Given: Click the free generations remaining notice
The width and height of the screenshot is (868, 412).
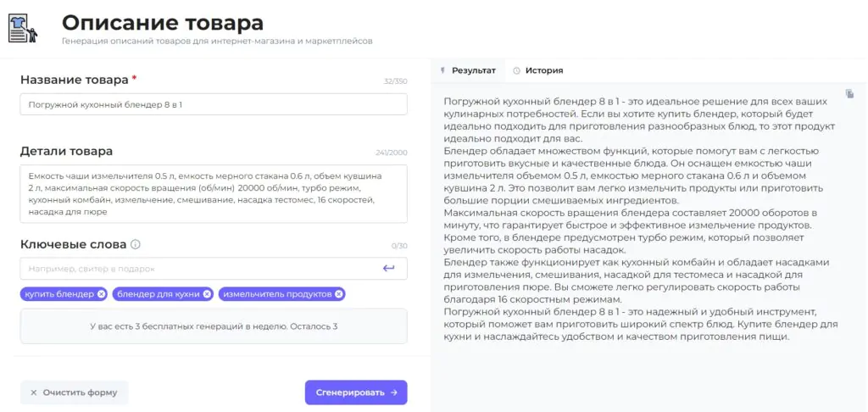Looking at the screenshot, I should pos(214,326).
